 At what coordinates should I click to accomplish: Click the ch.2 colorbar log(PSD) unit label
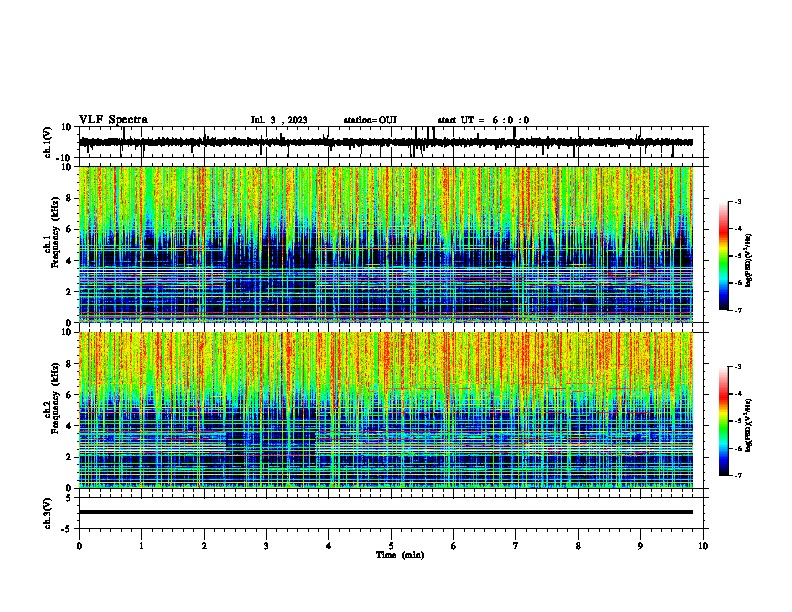click(749, 425)
